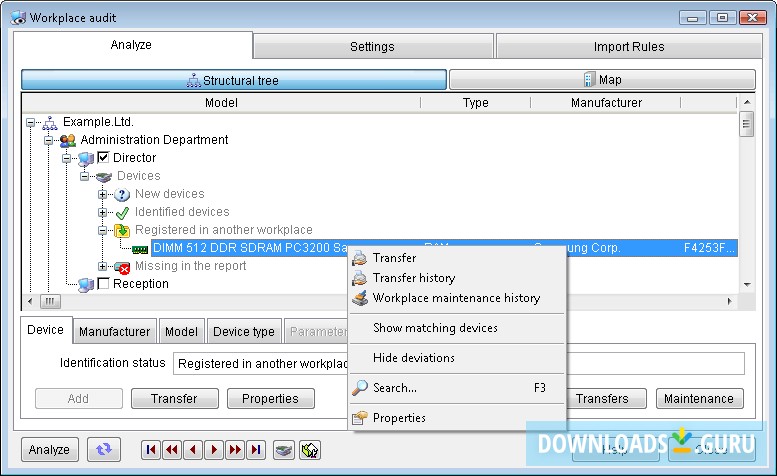Go to next item arrow button
This screenshot has width=777, height=476.
(x=214, y=450)
